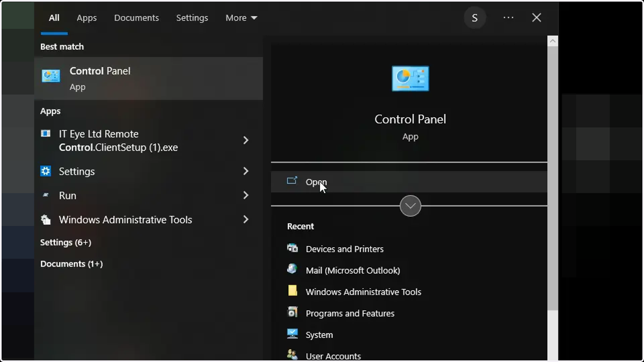Open User Accounts recent item

(x=333, y=356)
